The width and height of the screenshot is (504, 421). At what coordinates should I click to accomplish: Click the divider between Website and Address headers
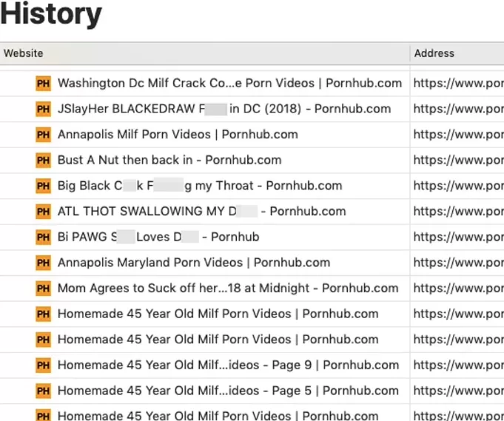click(x=410, y=53)
